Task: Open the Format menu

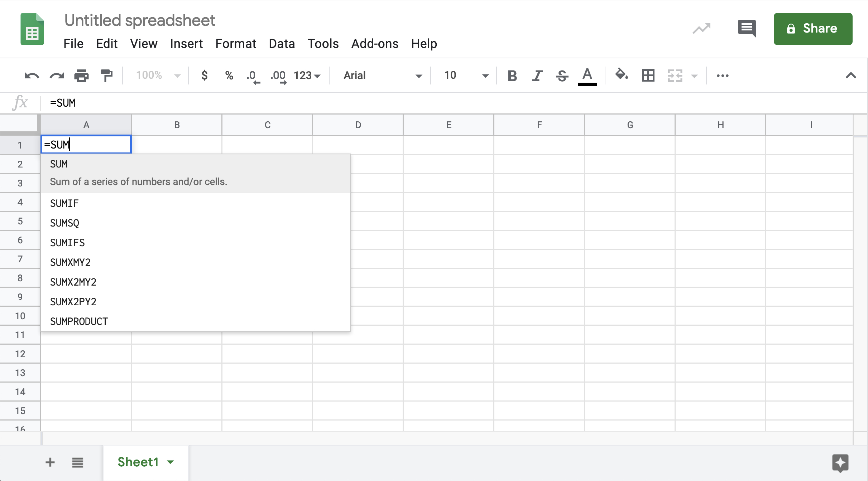Action: (x=235, y=44)
